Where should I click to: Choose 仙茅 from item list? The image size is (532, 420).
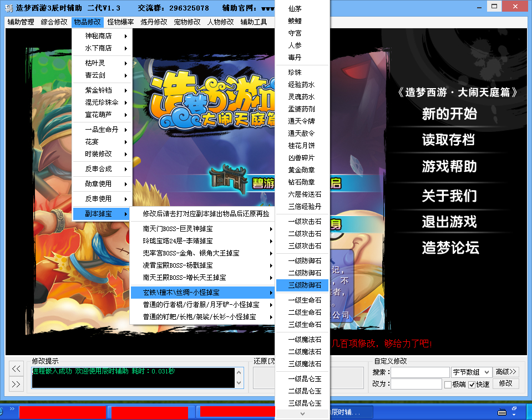302,9
